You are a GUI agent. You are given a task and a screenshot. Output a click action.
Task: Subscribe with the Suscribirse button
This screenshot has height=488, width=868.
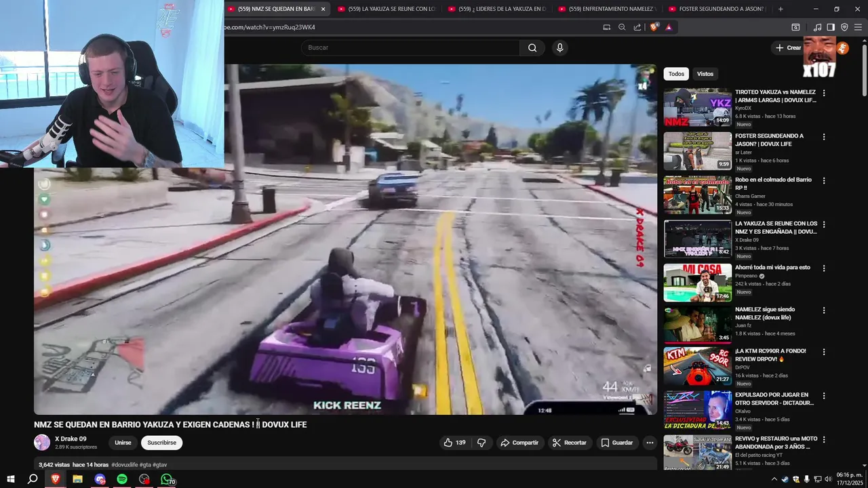(161, 443)
